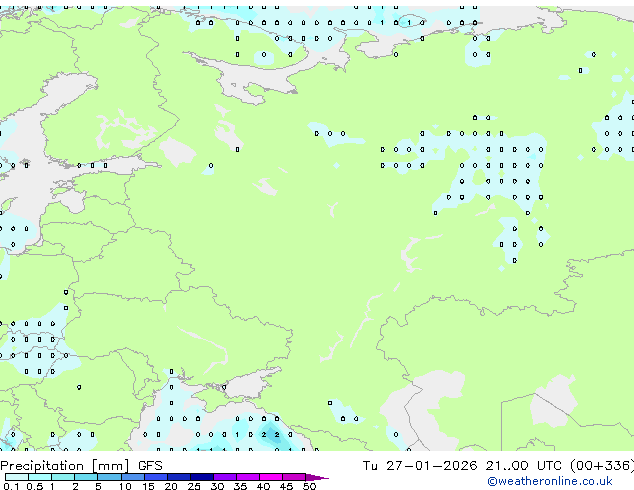Pick the 10–15 mm blue legend swatch
This screenshot has width=634, height=490.
(x=135, y=478)
